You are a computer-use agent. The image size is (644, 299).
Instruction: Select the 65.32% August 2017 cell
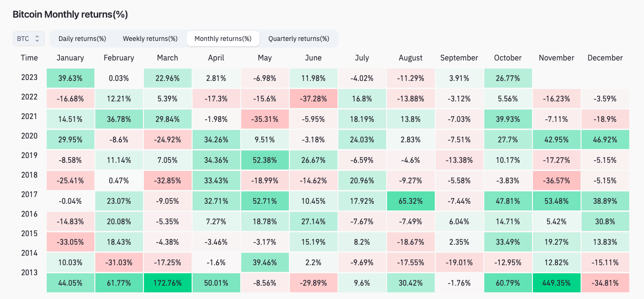(410, 201)
